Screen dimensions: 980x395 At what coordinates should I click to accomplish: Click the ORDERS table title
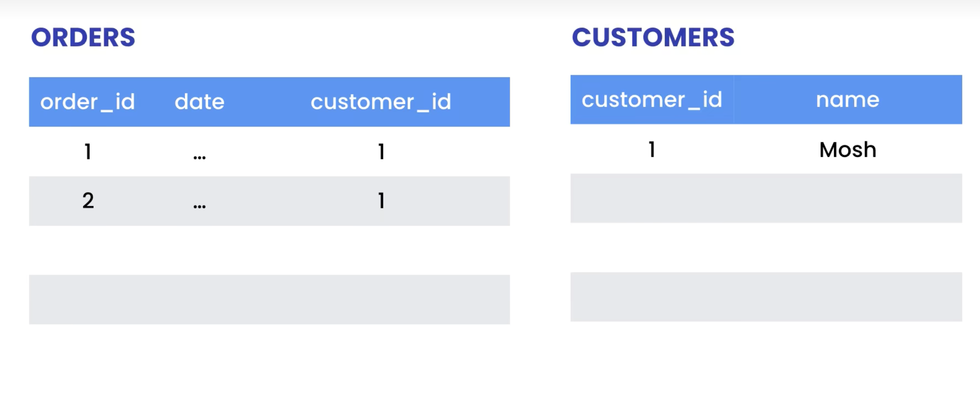(x=83, y=38)
